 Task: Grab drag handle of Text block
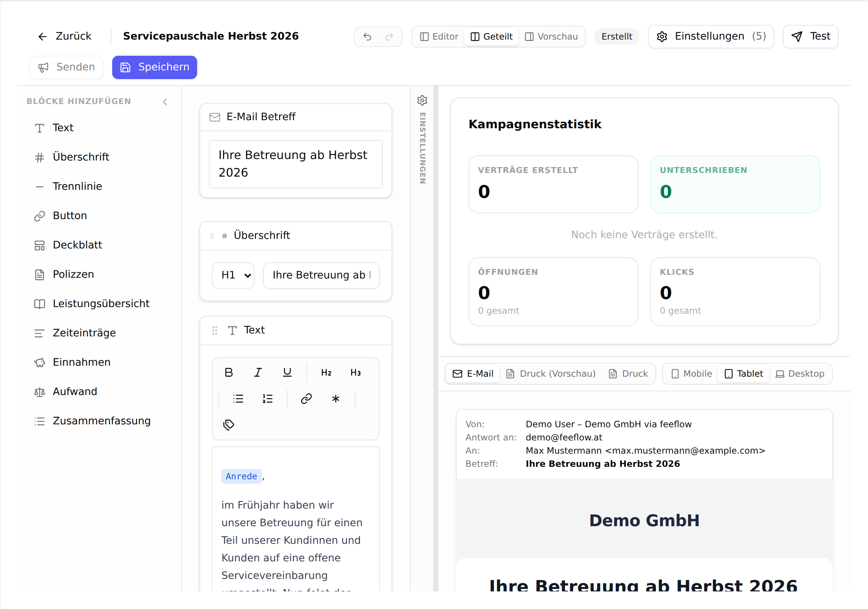[x=215, y=331]
